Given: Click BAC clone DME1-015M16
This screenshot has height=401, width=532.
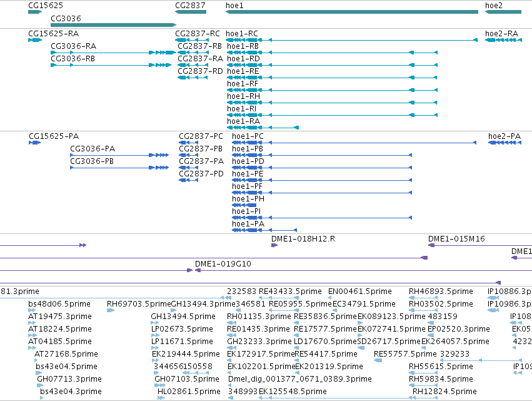Looking at the screenshot, I should (x=456, y=239).
